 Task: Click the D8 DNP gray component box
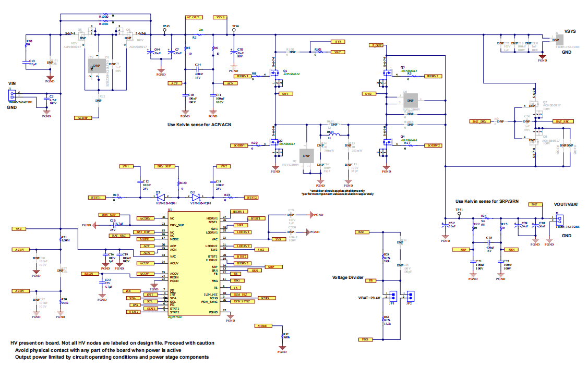[x=410, y=101]
